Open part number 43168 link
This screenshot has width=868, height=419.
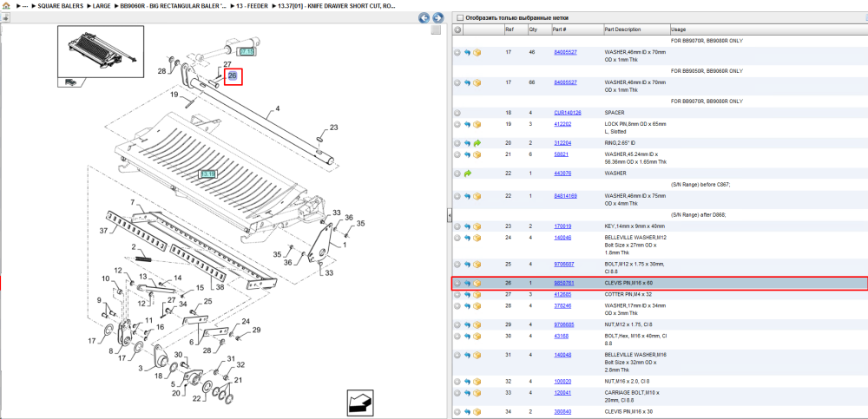click(x=560, y=336)
